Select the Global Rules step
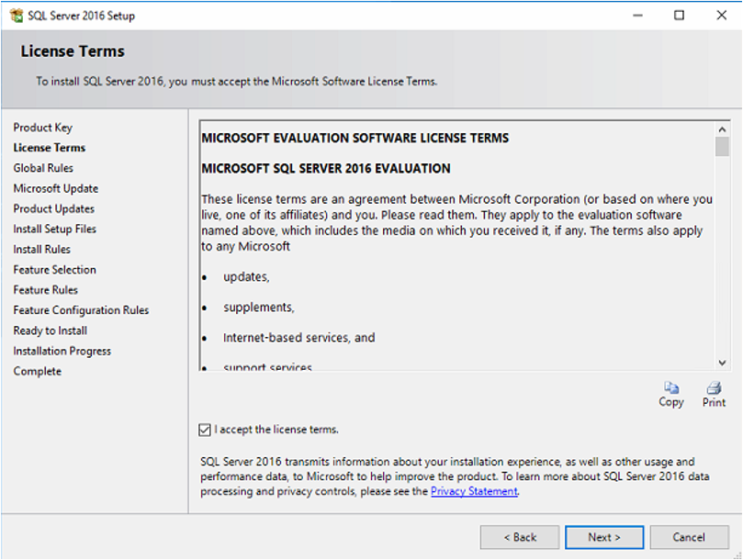Viewport: 743px width, 560px height. pos(43,168)
